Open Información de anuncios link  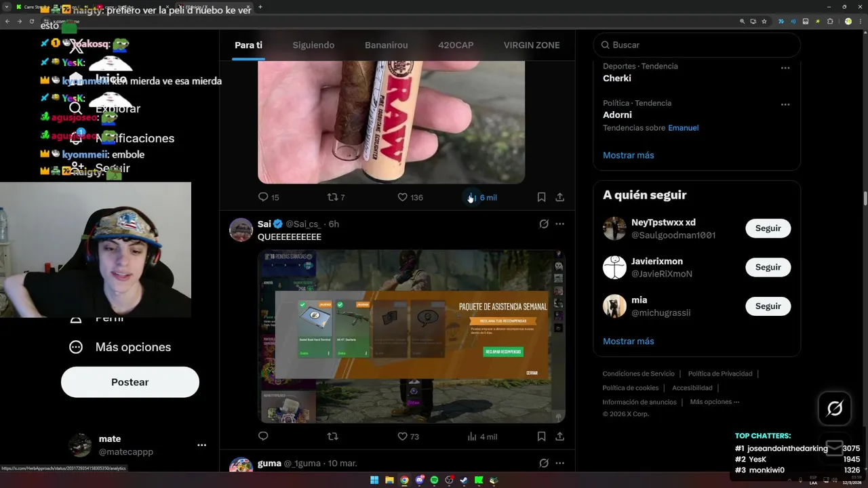(x=639, y=402)
